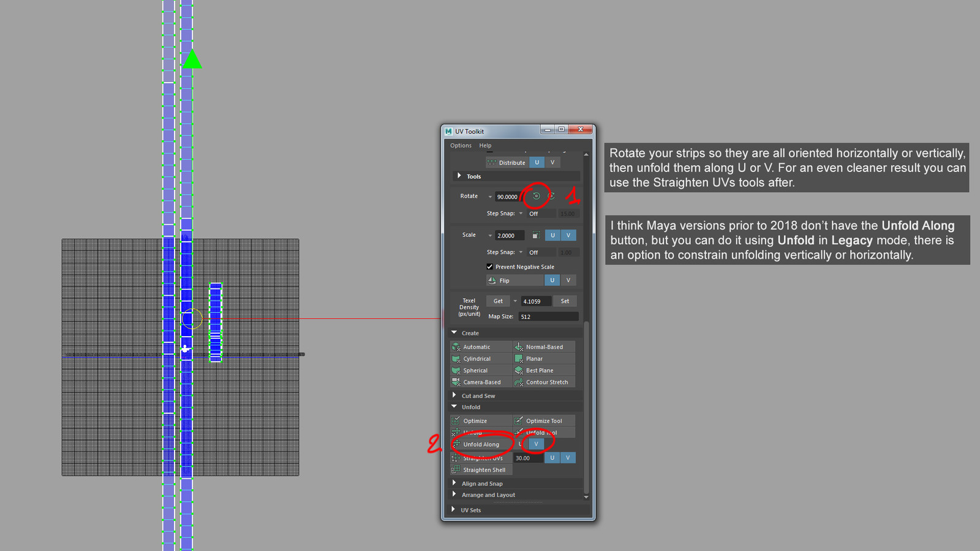980x551 pixels.
Task: Click the scrollbar up arrow in UV Toolkit
Action: click(x=586, y=154)
